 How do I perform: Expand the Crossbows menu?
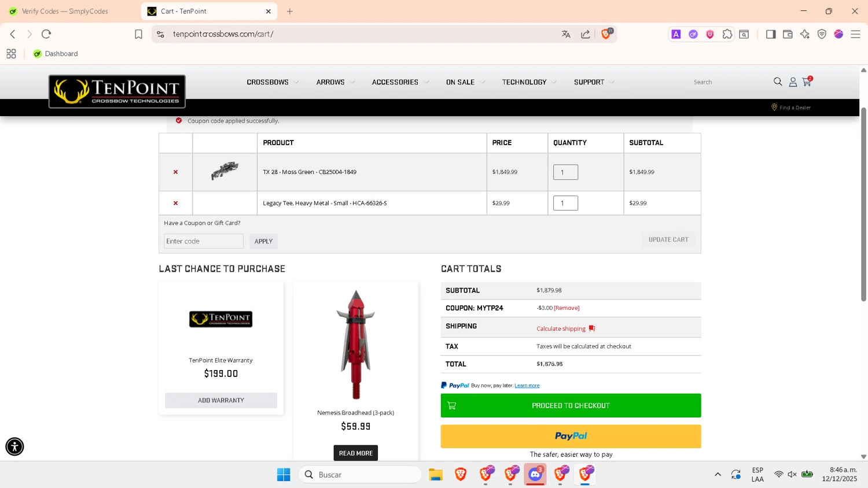pyautogui.click(x=273, y=82)
